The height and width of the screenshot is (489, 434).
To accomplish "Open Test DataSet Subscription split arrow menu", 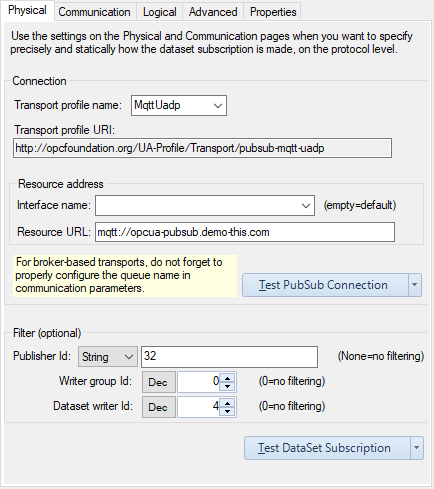I will (x=417, y=448).
